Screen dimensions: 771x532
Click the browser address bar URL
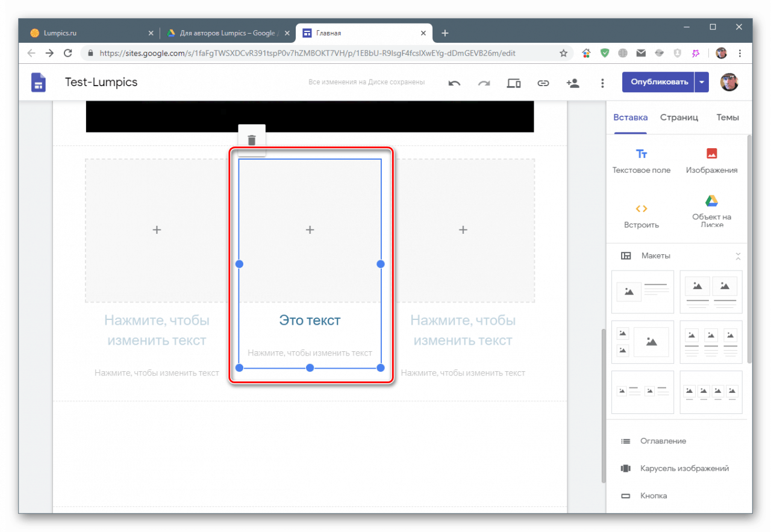(x=307, y=53)
